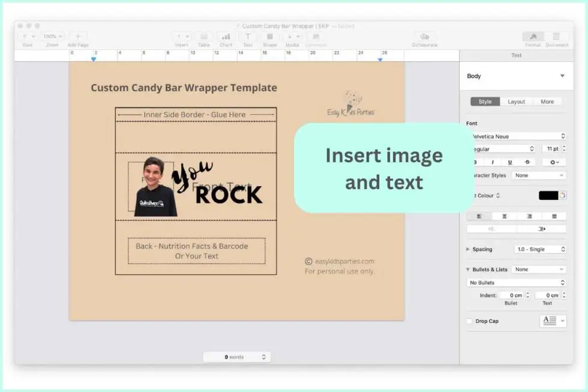Viewport: 588px width, 392px height.
Task: Enable the Drop Cap checkbox
Action: [x=469, y=321]
